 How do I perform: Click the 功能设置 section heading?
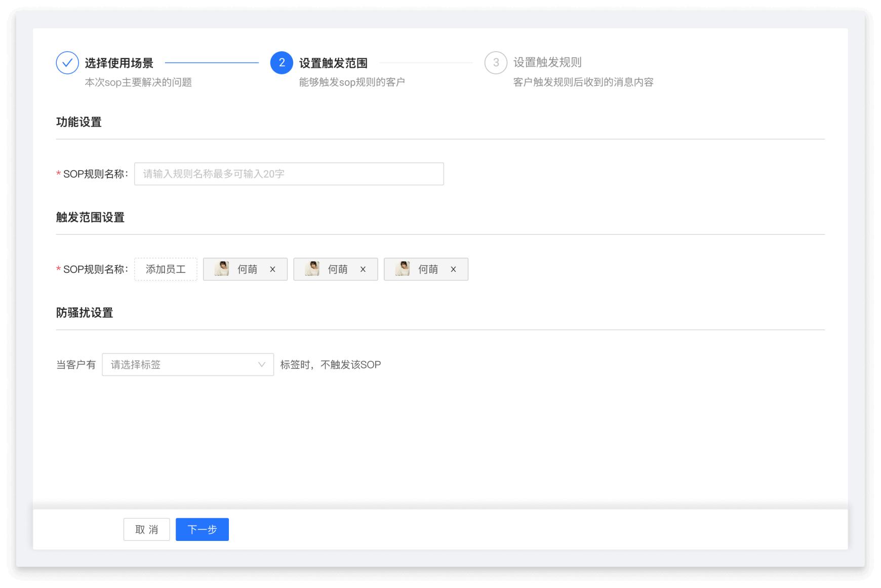(79, 122)
